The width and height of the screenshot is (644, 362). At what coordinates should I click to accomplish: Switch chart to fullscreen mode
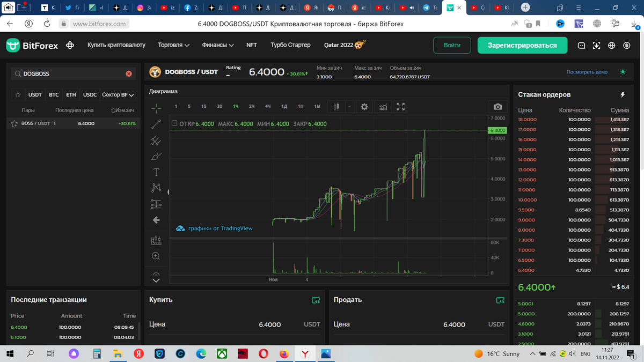[x=400, y=107]
